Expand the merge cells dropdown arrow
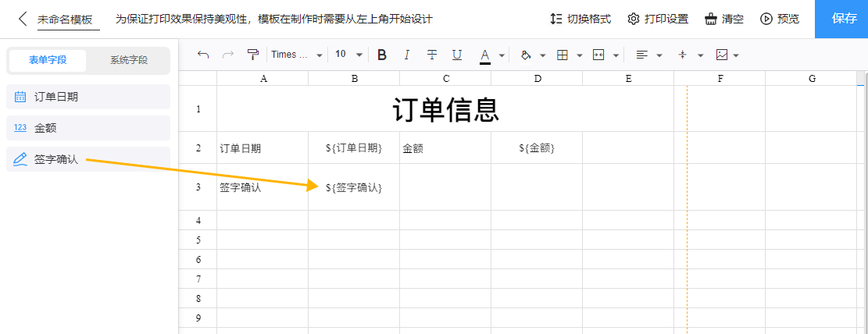 tap(616, 55)
